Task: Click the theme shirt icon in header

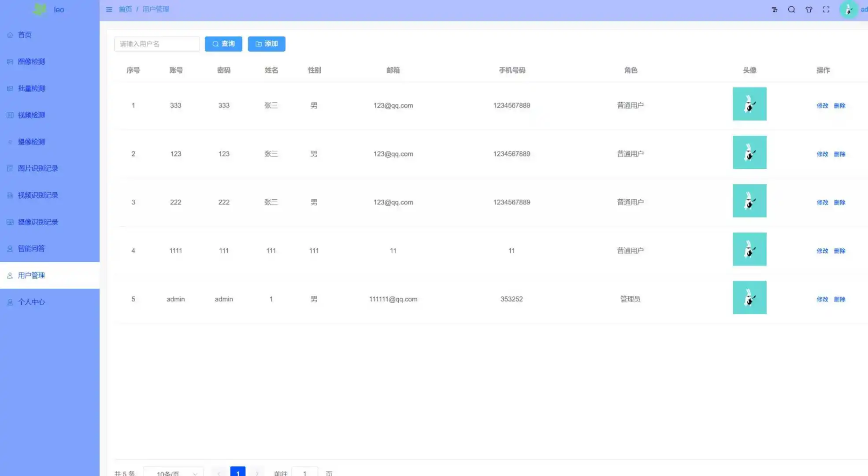Action: point(809,9)
